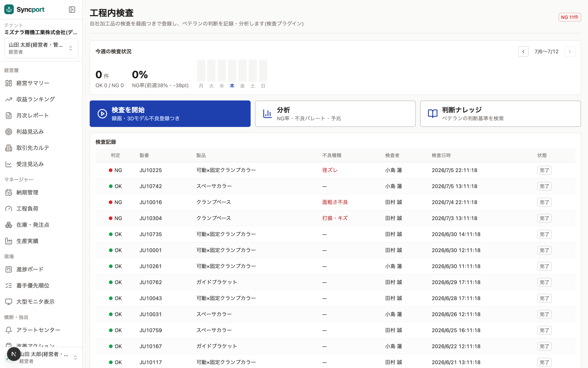Open 在庫・発注点 boxes icon
Screen dimensions: 588x368
point(9,225)
